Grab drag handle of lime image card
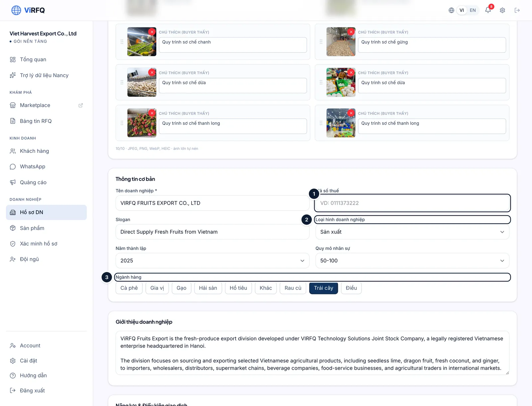The width and height of the screenshot is (532, 406). (x=122, y=42)
